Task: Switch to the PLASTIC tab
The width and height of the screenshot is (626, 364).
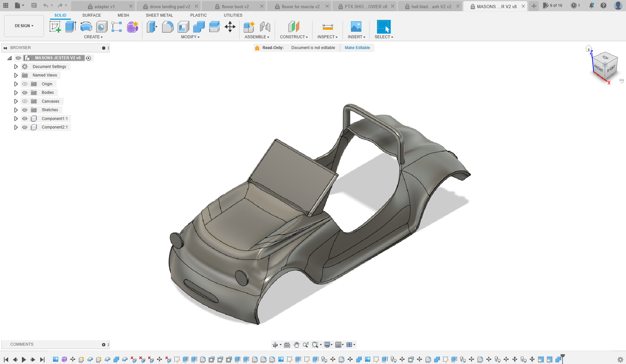Action: point(199,15)
